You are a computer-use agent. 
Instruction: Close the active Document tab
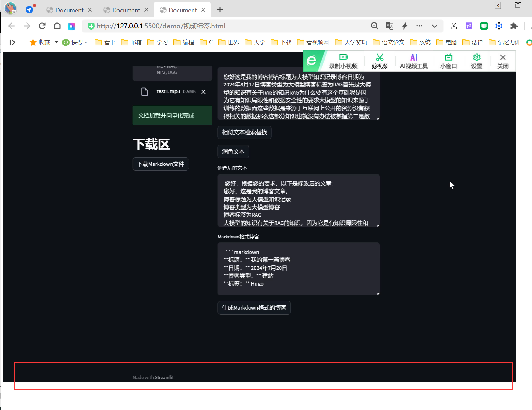tap(203, 10)
